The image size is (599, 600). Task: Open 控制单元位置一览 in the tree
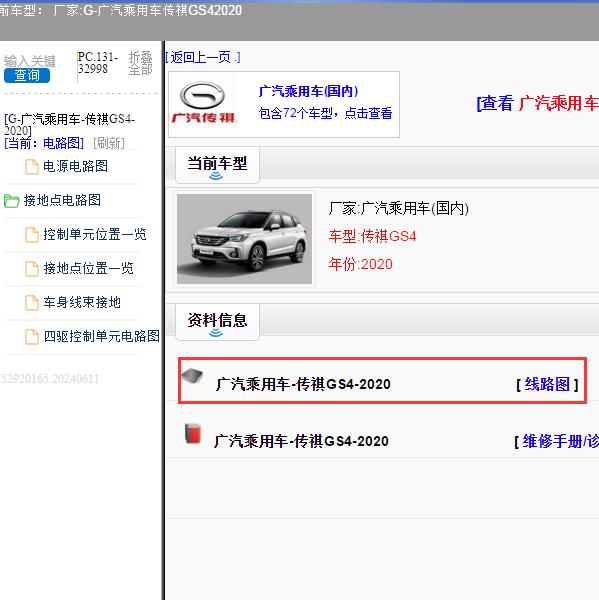pos(95,234)
